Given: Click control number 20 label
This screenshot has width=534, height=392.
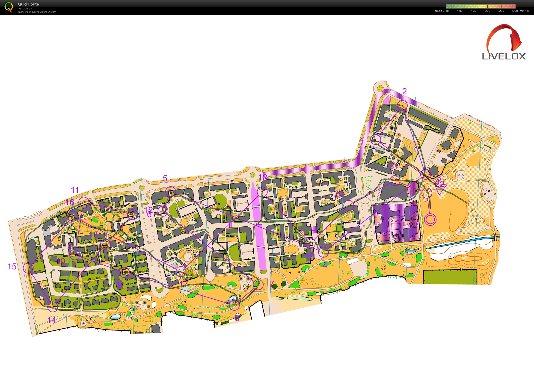Looking at the screenshot, I should click(x=339, y=194).
